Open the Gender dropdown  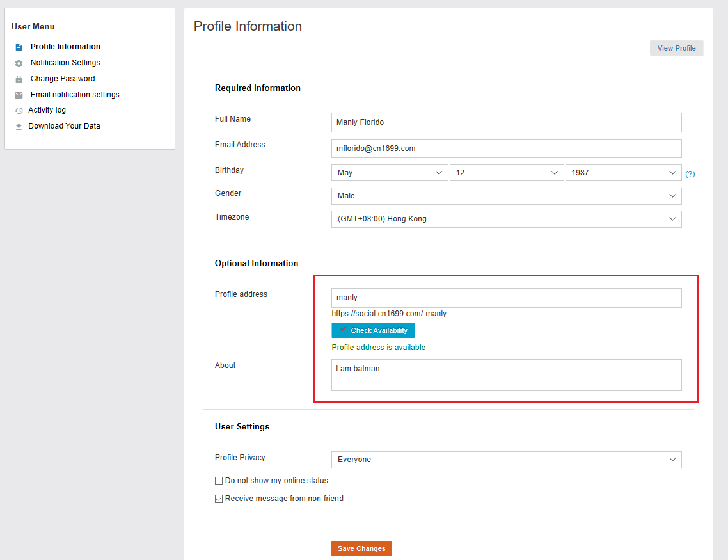pyautogui.click(x=506, y=196)
